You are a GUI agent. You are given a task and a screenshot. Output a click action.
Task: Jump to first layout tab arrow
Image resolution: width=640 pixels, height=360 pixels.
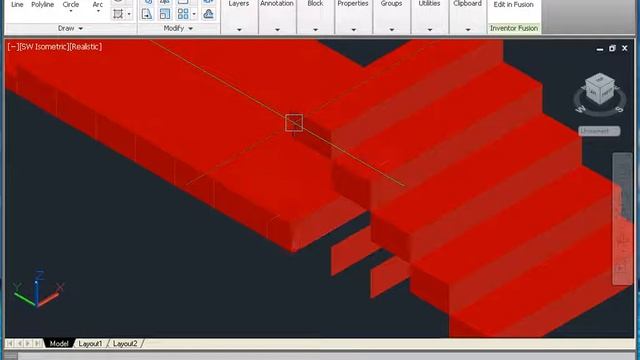pyautogui.click(x=10, y=344)
